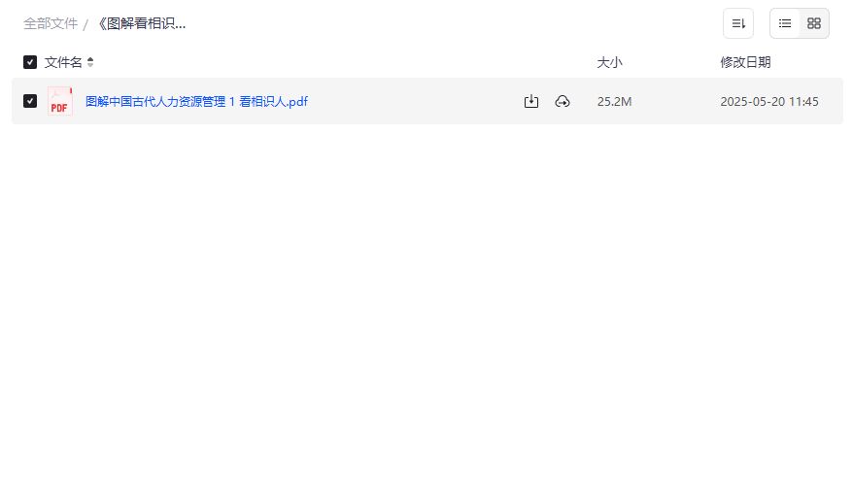
Task: Switch to list view
Action: click(784, 23)
